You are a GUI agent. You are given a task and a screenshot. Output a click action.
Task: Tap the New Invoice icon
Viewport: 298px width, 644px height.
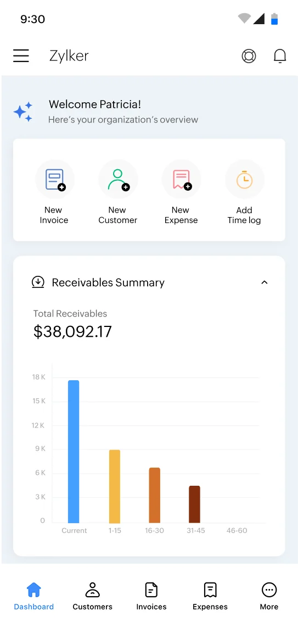(x=54, y=180)
